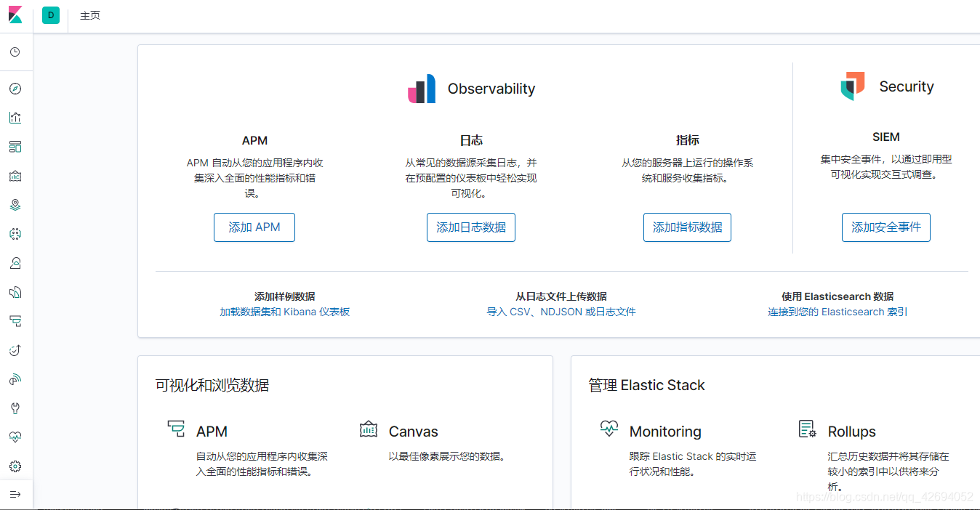
Task: Open the APM title in 可视化和浏览数据
Action: pos(212,432)
